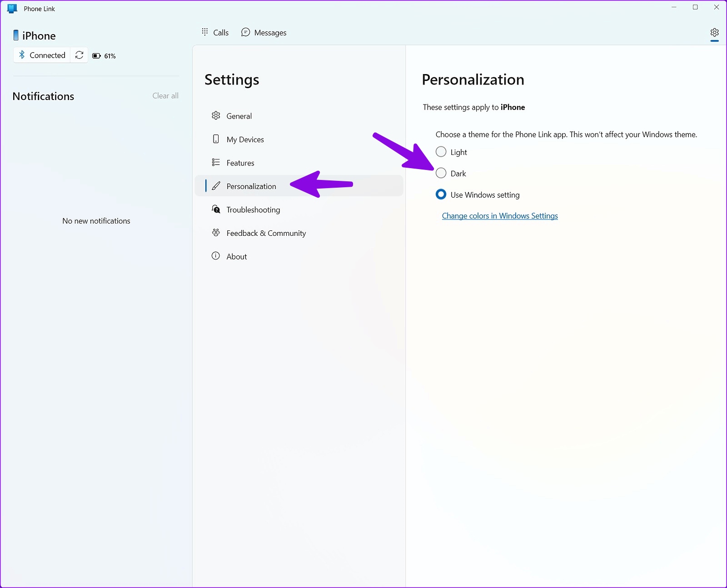The height and width of the screenshot is (588, 727).
Task: Click the No new notifications text
Action: pos(96,221)
